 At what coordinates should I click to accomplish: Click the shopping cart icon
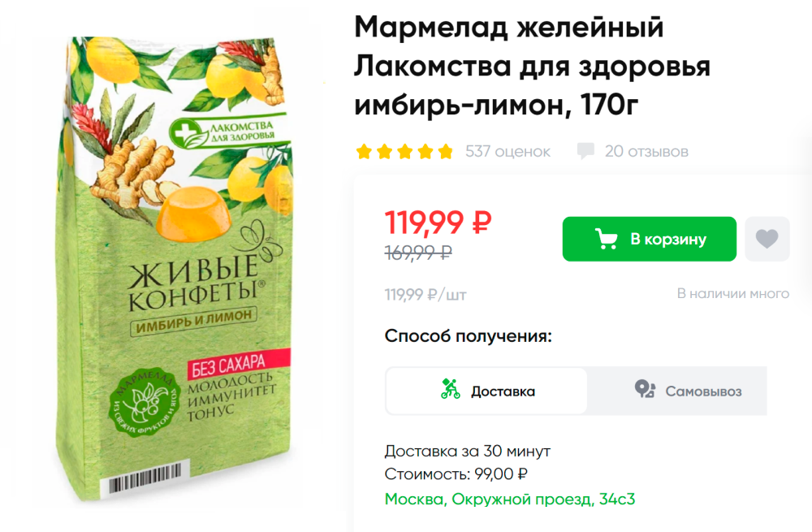[607, 239]
